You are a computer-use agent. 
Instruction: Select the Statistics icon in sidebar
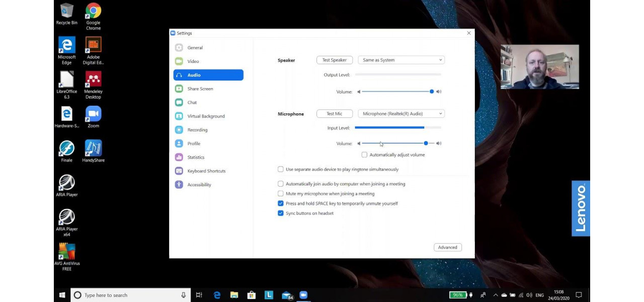[x=179, y=157]
